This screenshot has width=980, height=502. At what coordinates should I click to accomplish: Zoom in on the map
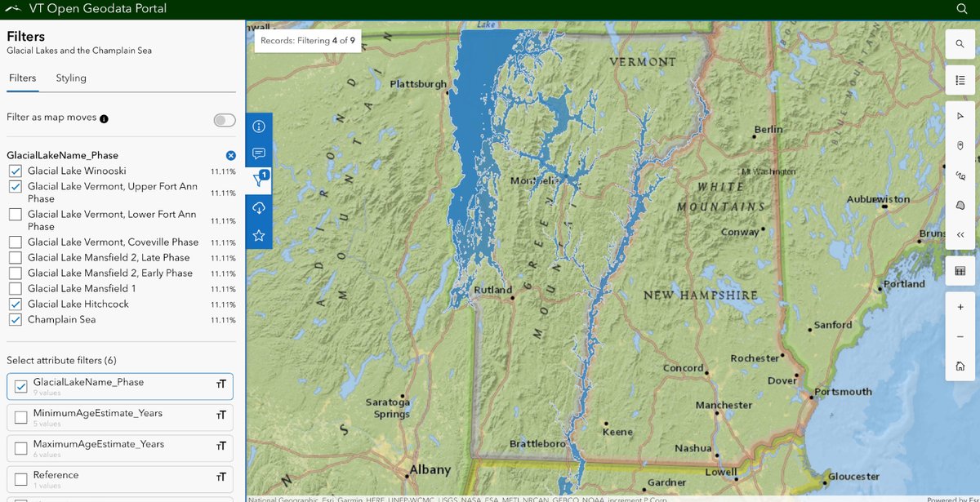960,307
